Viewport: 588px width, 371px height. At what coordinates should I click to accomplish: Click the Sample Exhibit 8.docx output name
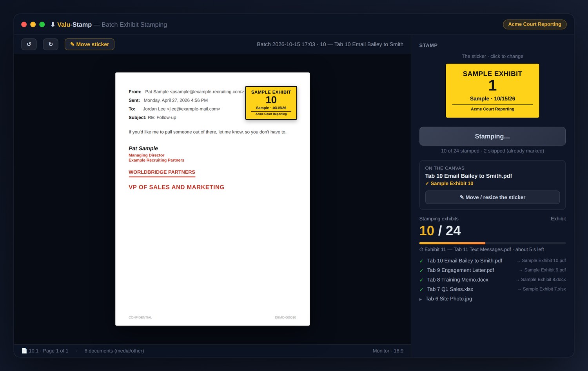[x=543, y=280]
